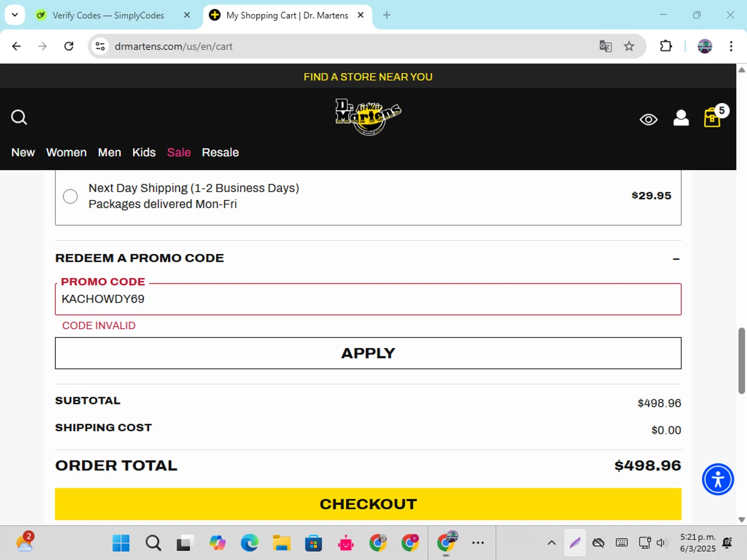Close the Verify Codes SimplyCodes tab
747x560 pixels.
[x=187, y=15]
